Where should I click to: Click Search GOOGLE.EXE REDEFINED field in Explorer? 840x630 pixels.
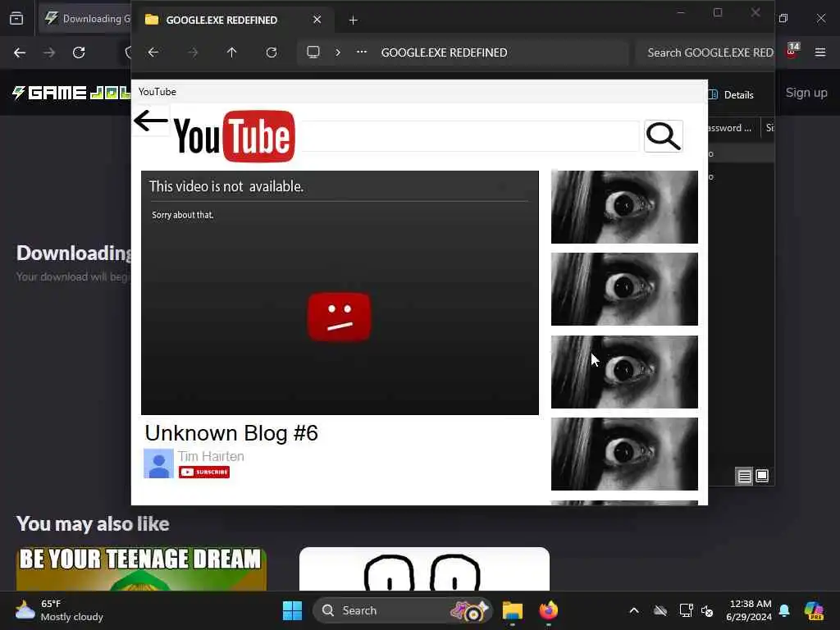pyautogui.click(x=705, y=52)
